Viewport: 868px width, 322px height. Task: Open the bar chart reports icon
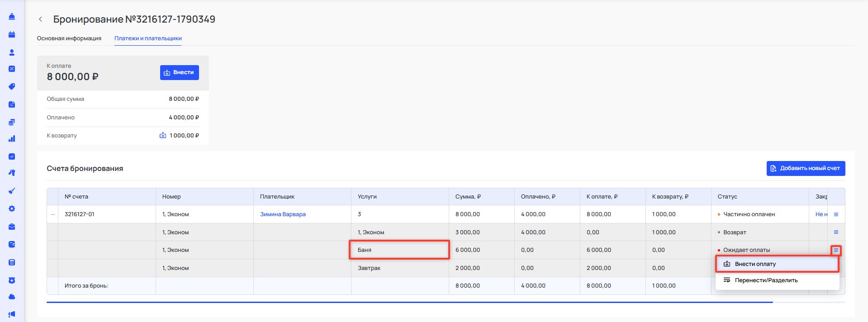click(12, 139)
